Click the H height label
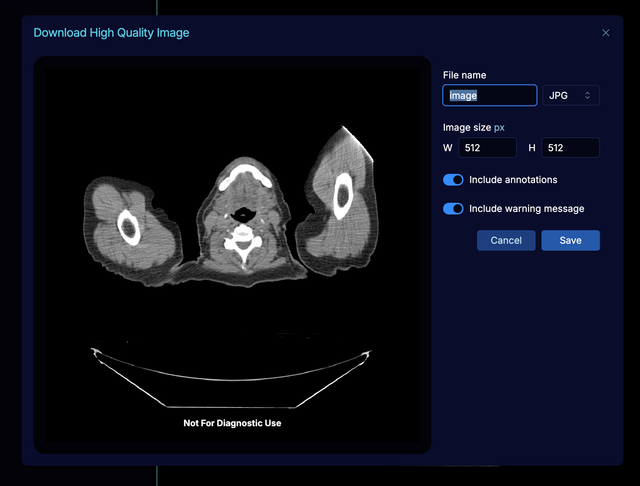Viewport: 640px width, 486px height. [x=532, y=148]
